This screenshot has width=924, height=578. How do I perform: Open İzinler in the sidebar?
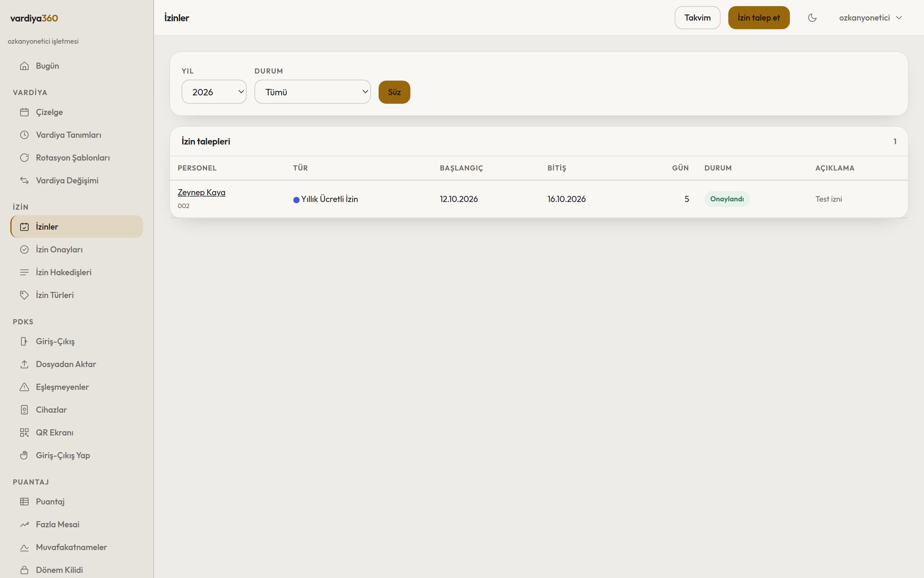pos(77,227)
